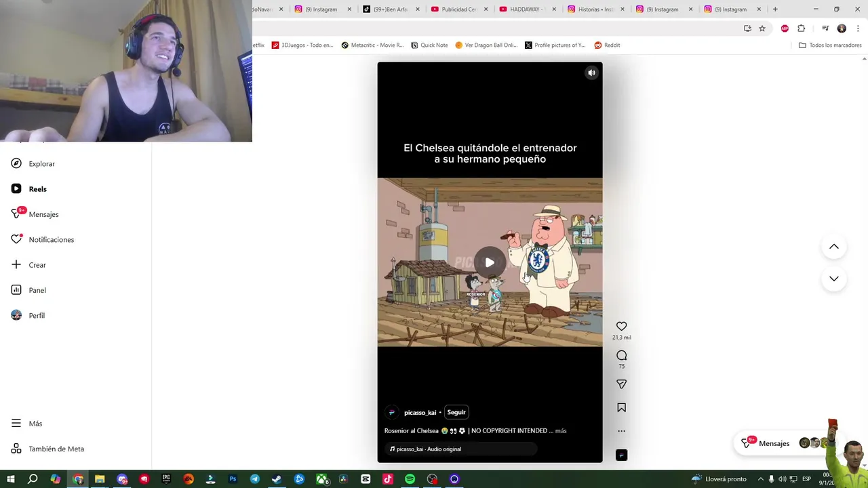Go to next reel down arrow

point(834,279)
